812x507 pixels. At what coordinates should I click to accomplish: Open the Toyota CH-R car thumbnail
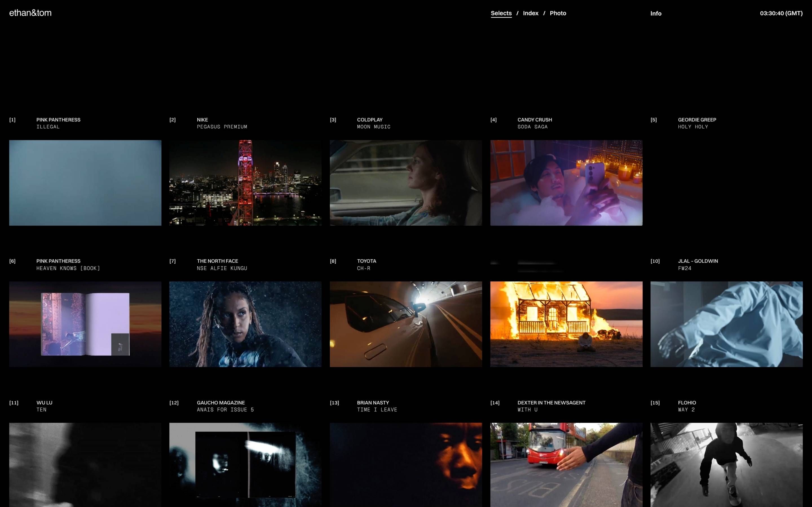[406, 324]
